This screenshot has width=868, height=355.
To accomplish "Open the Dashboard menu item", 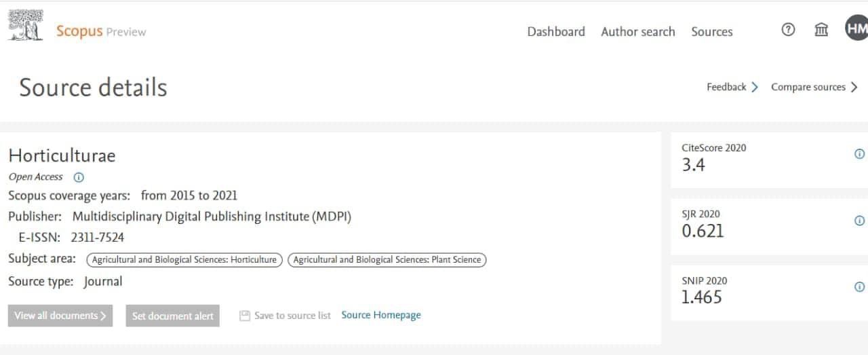I will [x=556, y=32].
